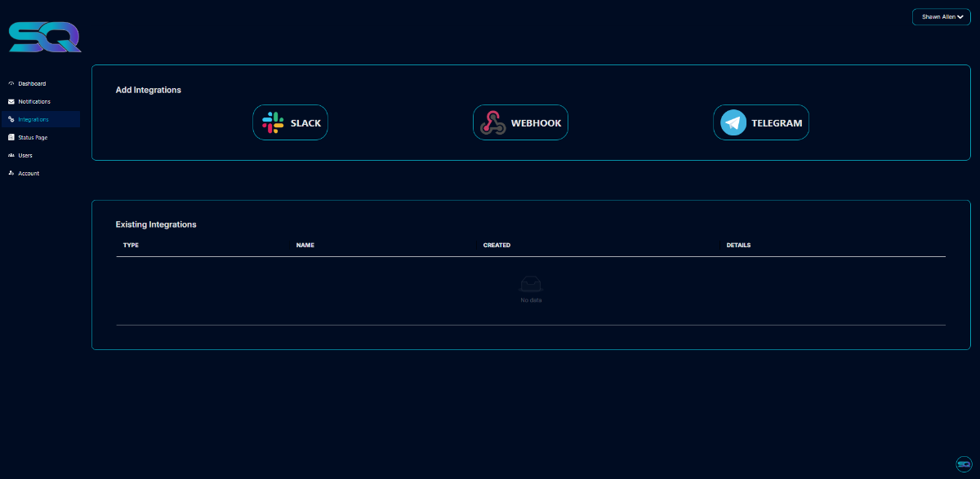Click the "Existing Integrations" heading
The image size is (980, 479).
coord(156,224)
